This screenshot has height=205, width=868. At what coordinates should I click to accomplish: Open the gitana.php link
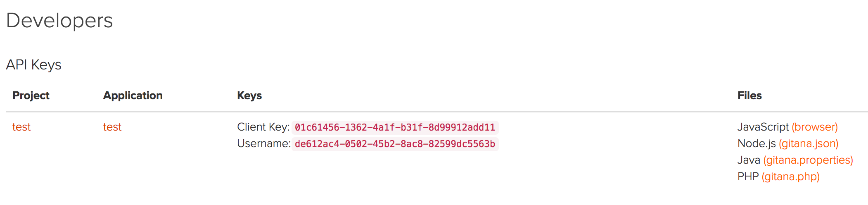(790, 176)
